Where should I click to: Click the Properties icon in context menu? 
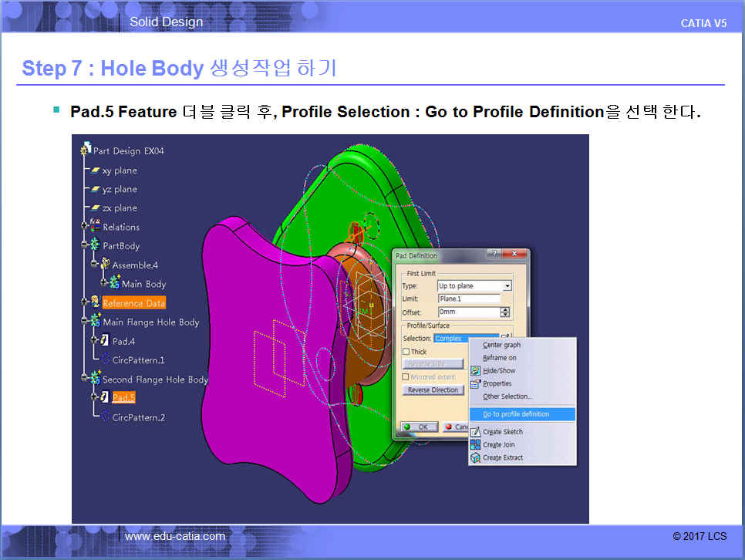[475, 383]
